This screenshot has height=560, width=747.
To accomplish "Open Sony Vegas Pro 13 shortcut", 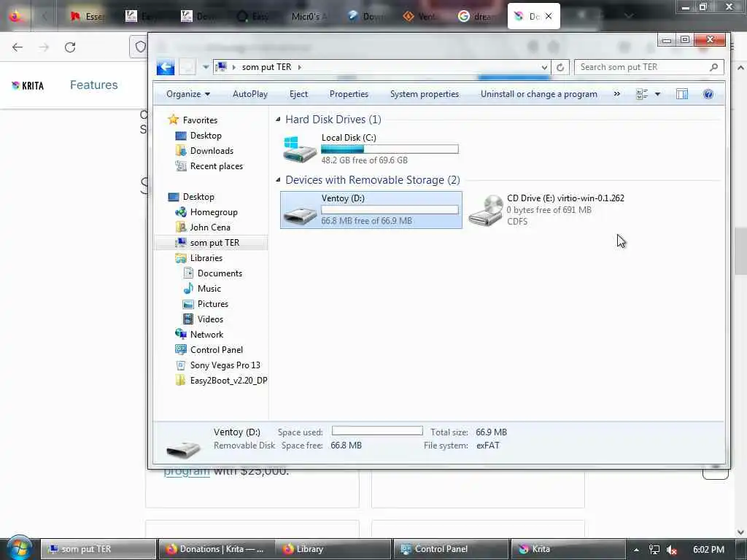I will 225,365.
